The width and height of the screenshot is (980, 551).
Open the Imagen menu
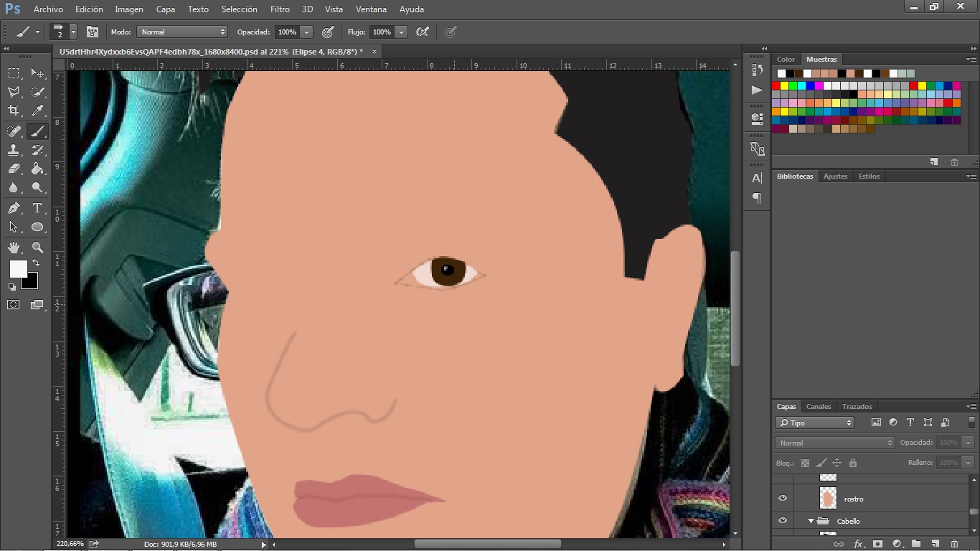point(129,9)
